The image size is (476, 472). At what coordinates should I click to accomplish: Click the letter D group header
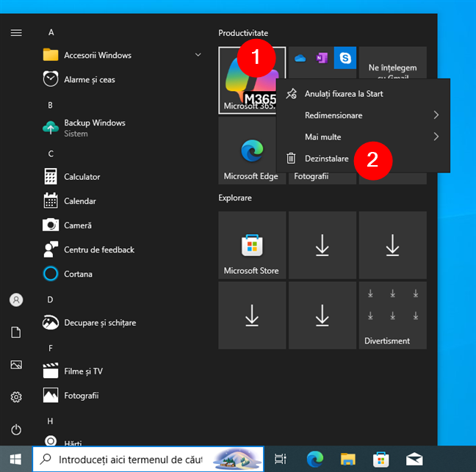pyautogui.click(x=51, y=299)
